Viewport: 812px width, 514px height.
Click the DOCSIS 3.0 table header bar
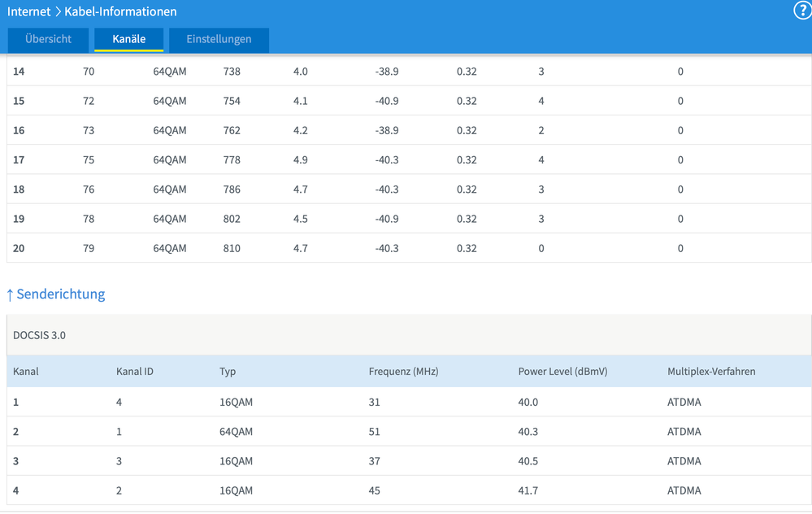[x=409, y=335]
